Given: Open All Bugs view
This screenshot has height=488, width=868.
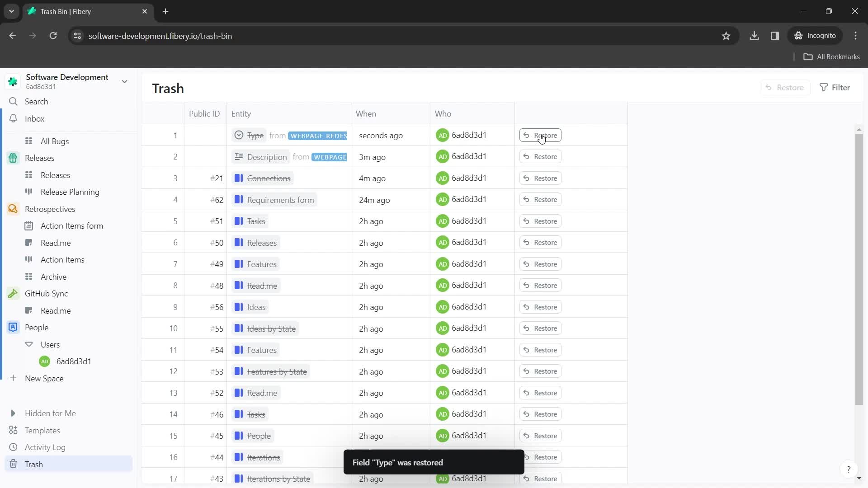Looking at the screenshot, I should coord(55,141).
